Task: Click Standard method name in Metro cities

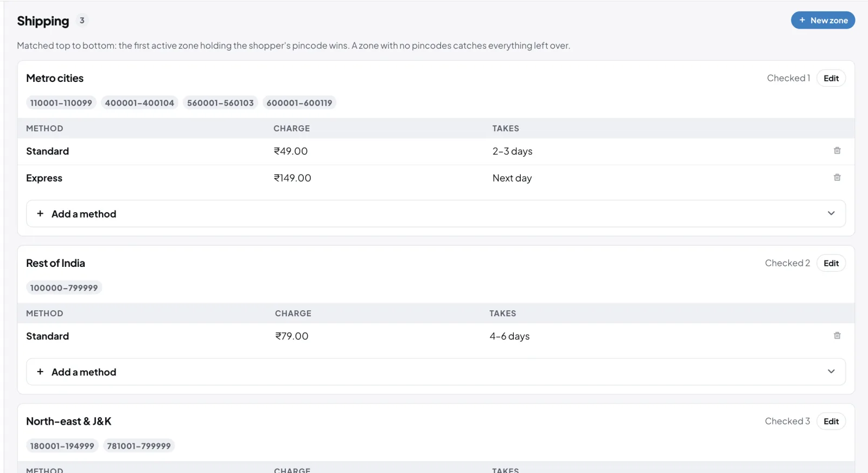Action: click(x=47, y=151)
